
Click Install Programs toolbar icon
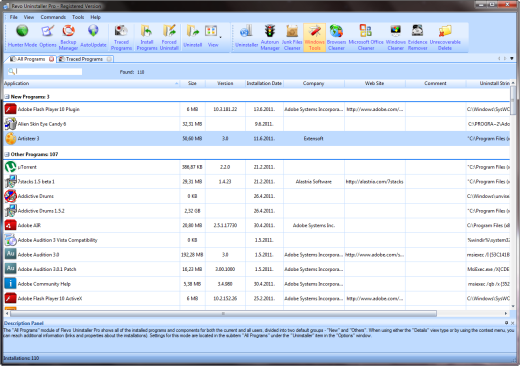coord(147,37)
